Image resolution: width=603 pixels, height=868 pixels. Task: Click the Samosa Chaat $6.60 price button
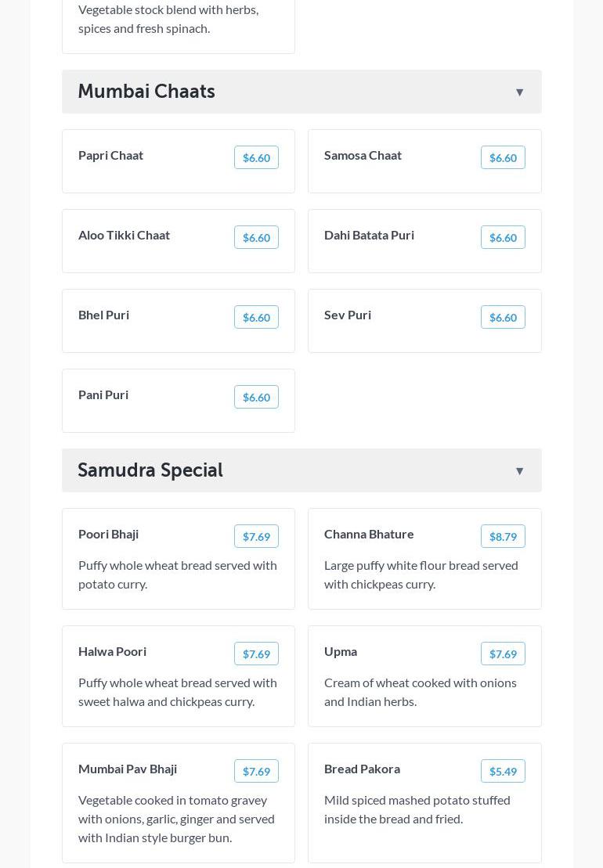(503, 158)
